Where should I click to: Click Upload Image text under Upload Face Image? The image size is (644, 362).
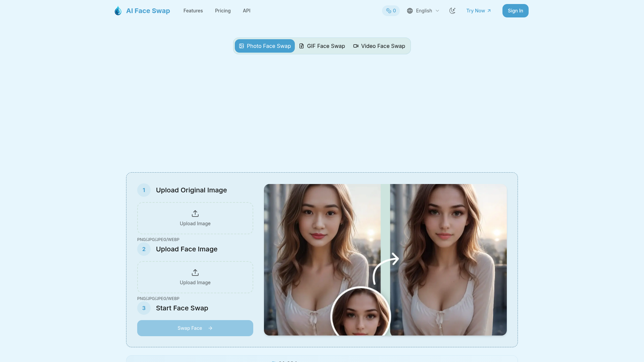click(195, 283)
